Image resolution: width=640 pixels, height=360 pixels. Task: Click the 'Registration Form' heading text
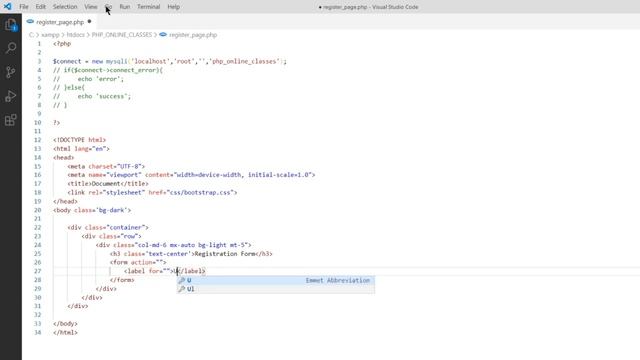[x=225, y=254]
